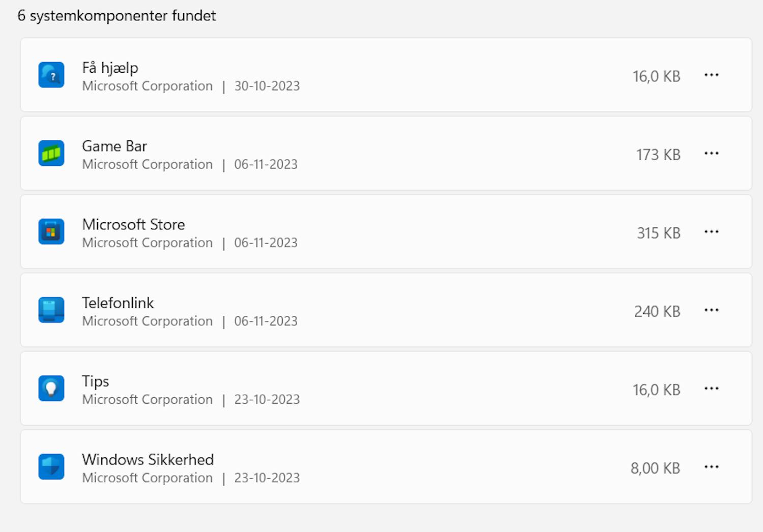The height and width of the screenshot is (532, 763).
Task: Click Microsoft Corporation text under Tips
Action: pos(146,399)
